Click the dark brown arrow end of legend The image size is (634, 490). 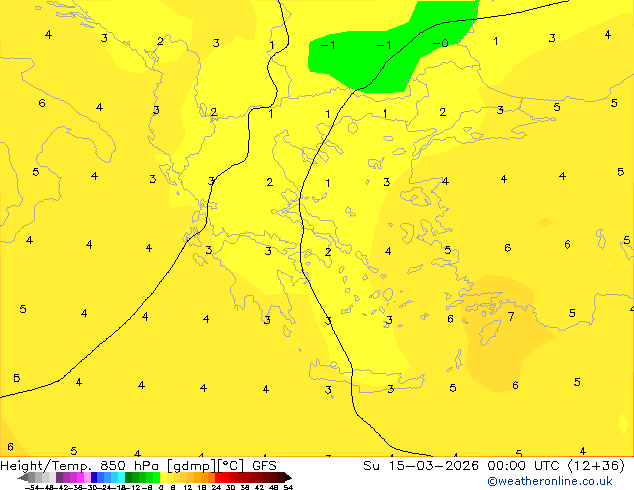coord(287,477)
